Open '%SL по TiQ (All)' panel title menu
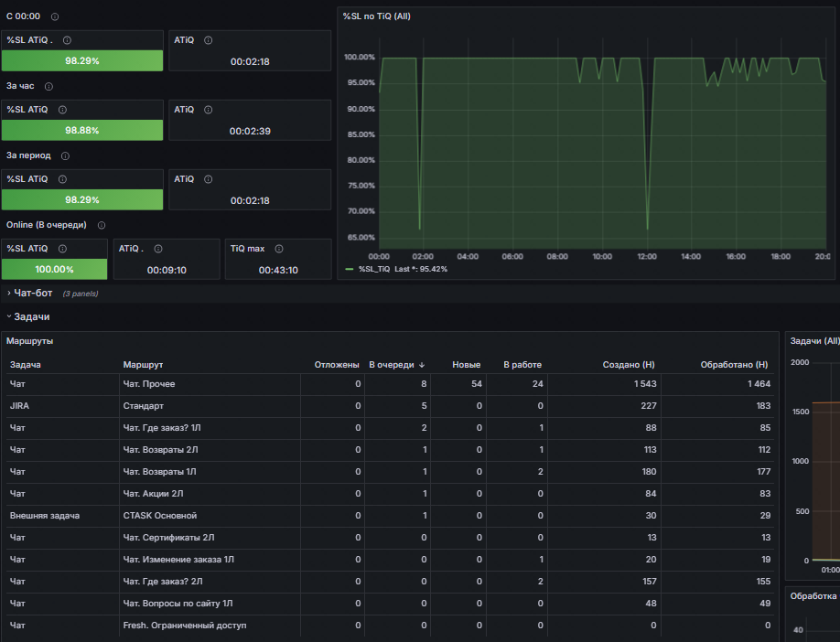This screenshot has height=642, width=840. pos(377,16)
